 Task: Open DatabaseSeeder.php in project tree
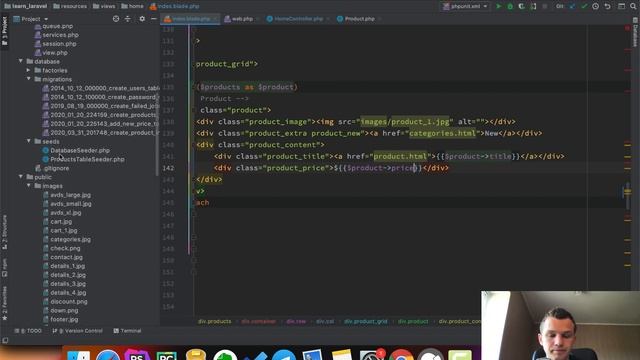80,150
